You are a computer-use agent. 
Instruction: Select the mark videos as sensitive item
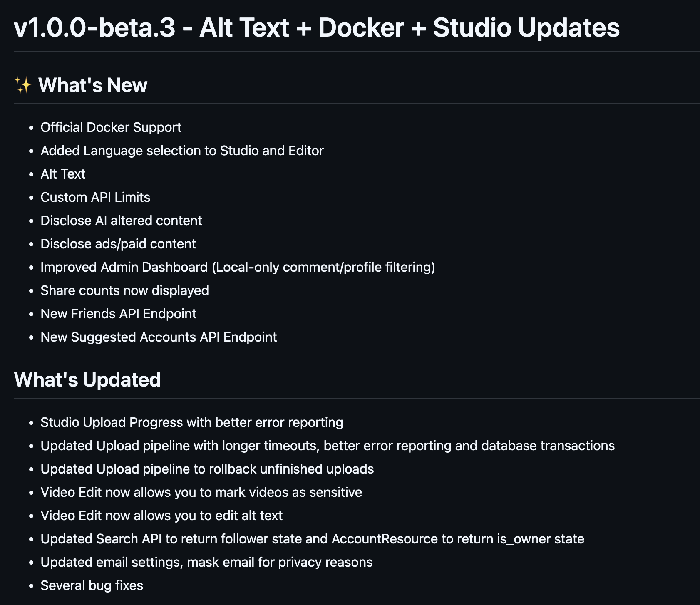201,492
